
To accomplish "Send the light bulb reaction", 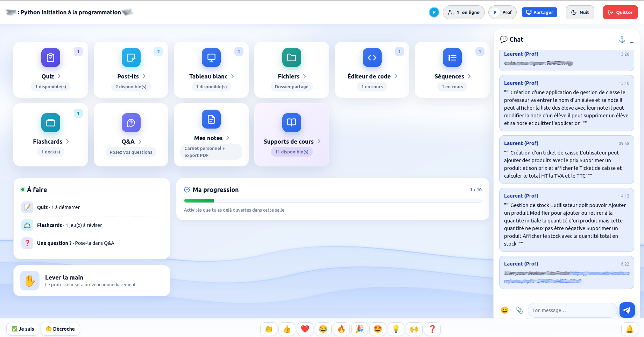I will pos(396,329).
